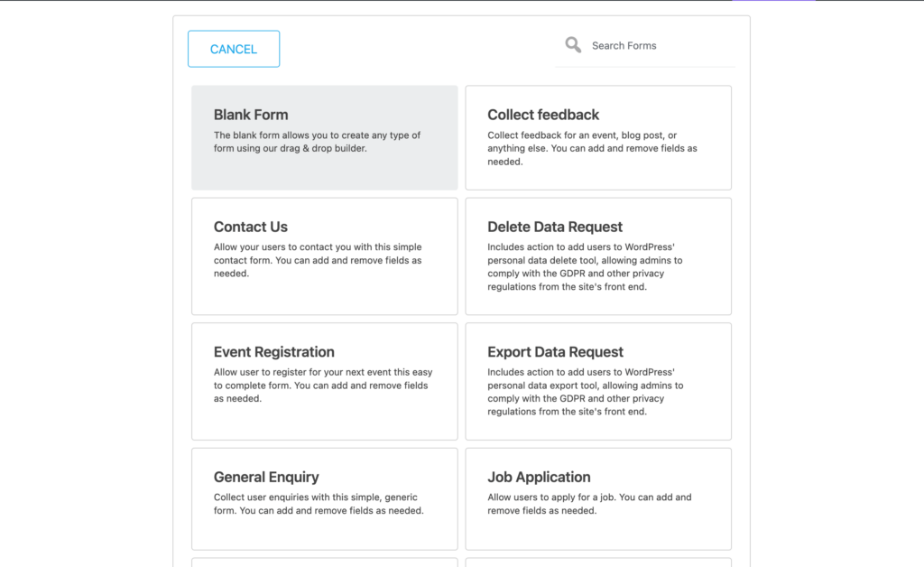Click the Export Data Request GDPR description
Screen dimensions: 924x567
(x=585, y=392)
